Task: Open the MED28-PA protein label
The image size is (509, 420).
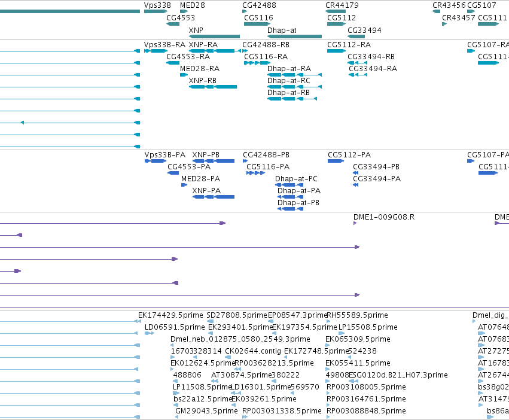Action: (200, 179)
